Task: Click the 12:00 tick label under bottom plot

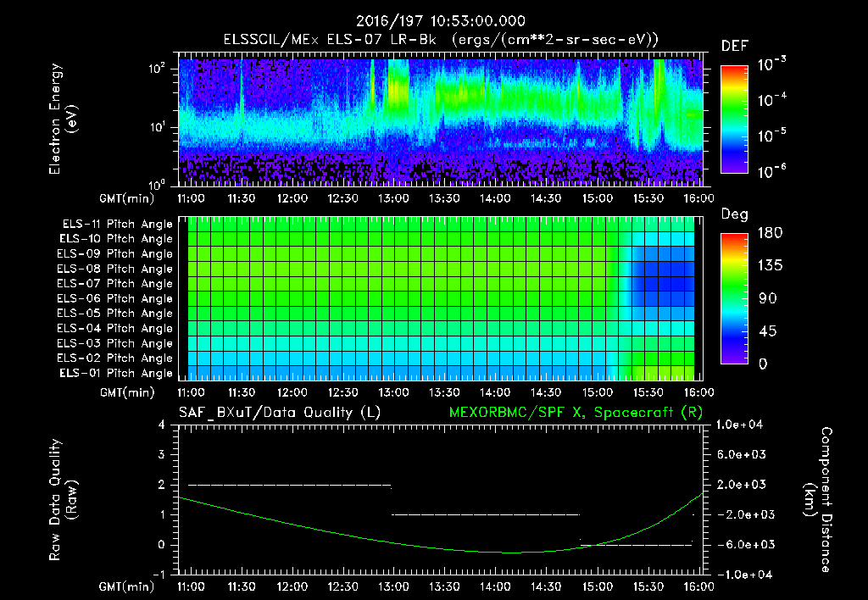Action: 292,586
